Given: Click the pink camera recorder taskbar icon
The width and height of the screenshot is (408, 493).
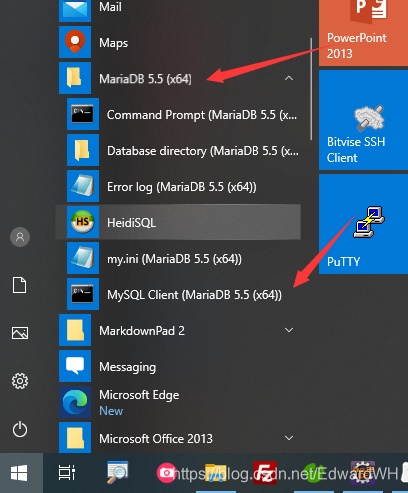Looking at the screenshot, I should pyautogui.click(x=166, y=473).
